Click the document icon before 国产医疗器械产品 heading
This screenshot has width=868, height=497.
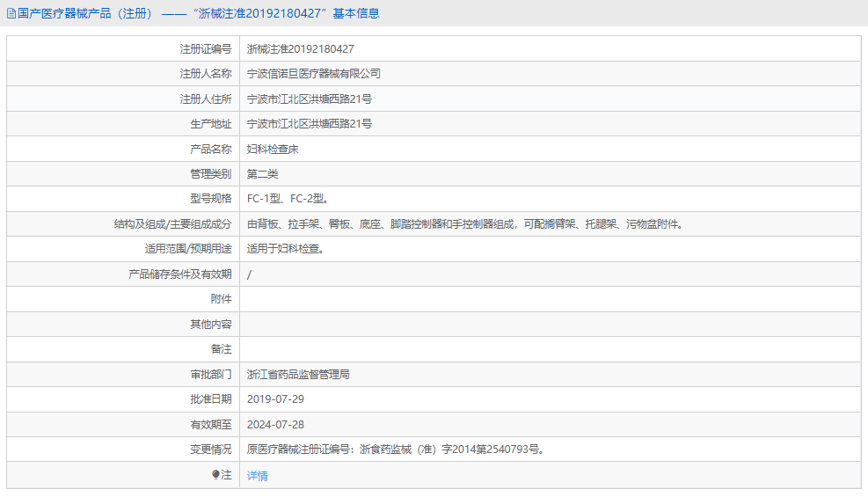point(11,13)
